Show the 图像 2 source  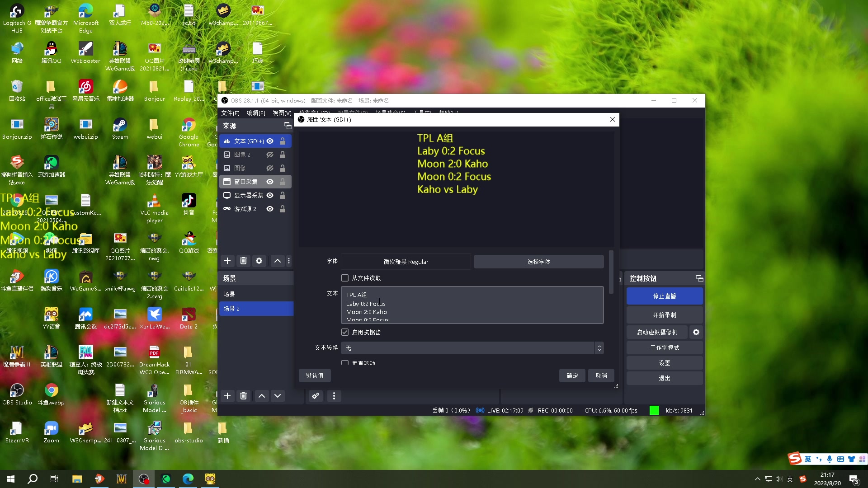pyautogui.click(x=270, y=155)
